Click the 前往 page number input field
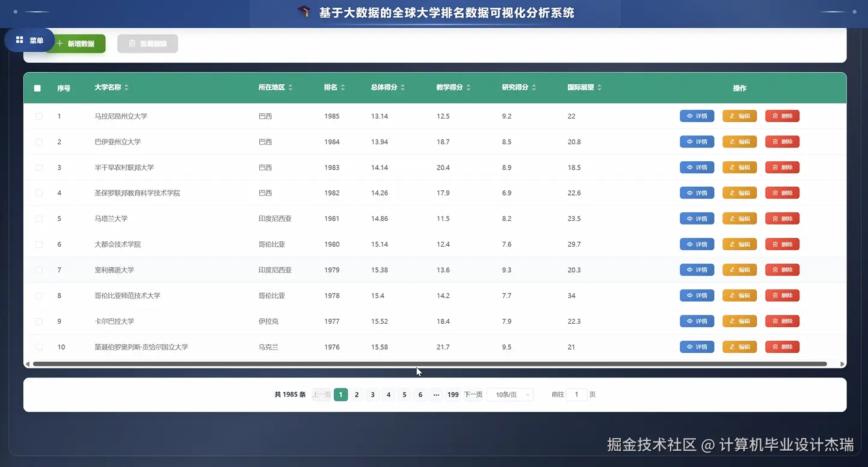Viewport: 868px width, 467px height. coord(576,394)
